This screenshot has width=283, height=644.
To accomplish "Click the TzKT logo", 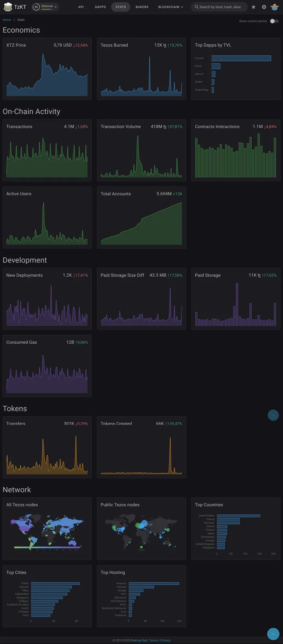I will [x=14, y=7].
